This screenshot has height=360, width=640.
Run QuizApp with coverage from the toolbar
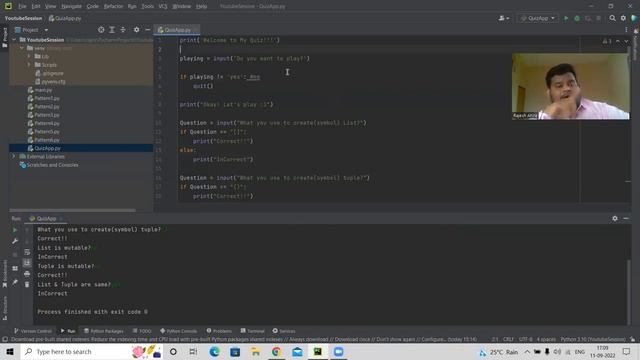pos(588,18)
